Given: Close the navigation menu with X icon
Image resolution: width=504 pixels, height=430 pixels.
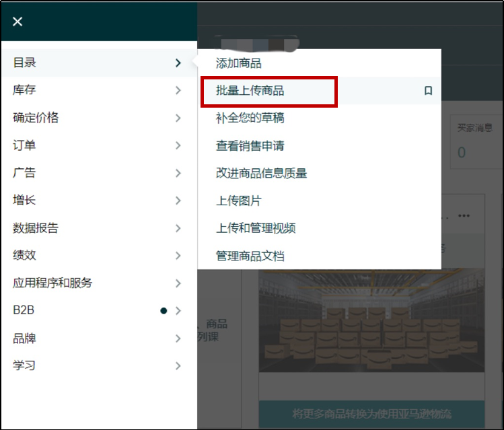Looking at the screenshot, I should [17, 22].
